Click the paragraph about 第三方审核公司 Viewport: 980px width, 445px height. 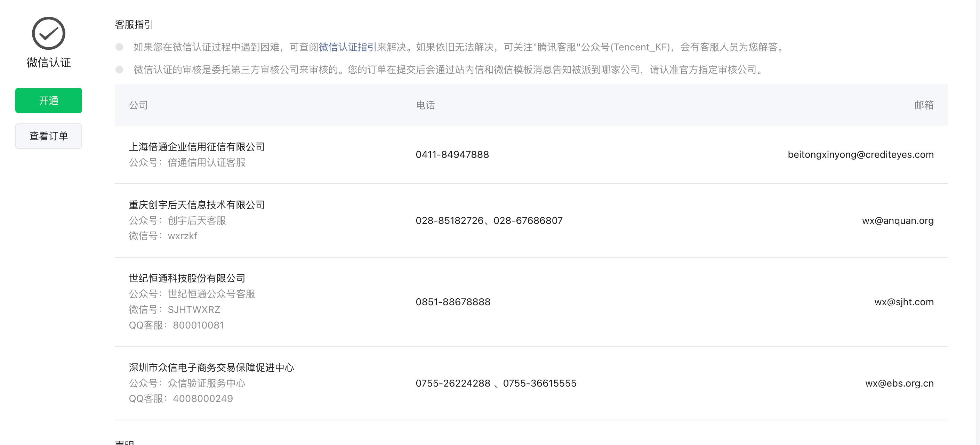(x=449, y=70)
